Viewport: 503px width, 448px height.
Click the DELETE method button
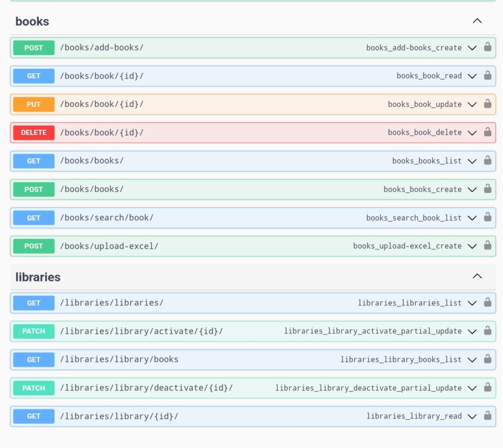(34, 132)
